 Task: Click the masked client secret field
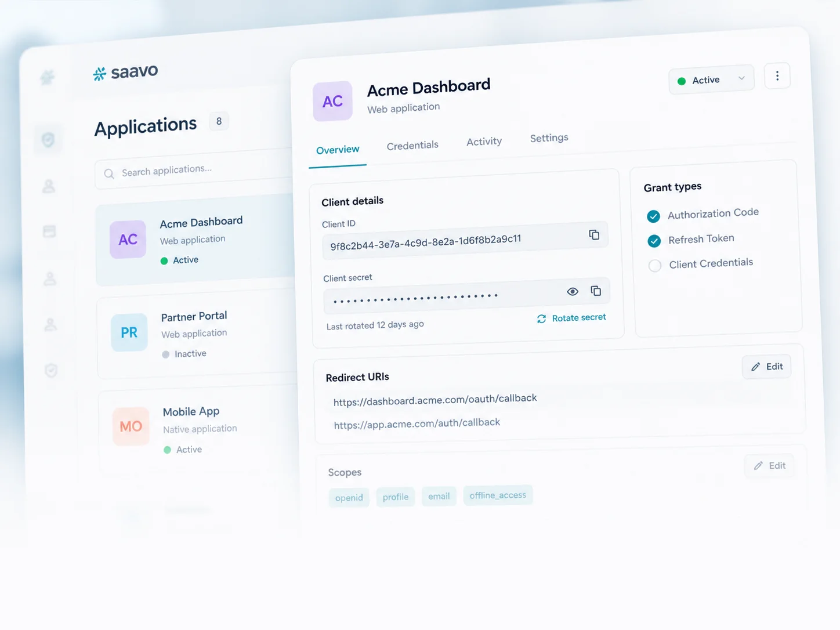[466, 295]
